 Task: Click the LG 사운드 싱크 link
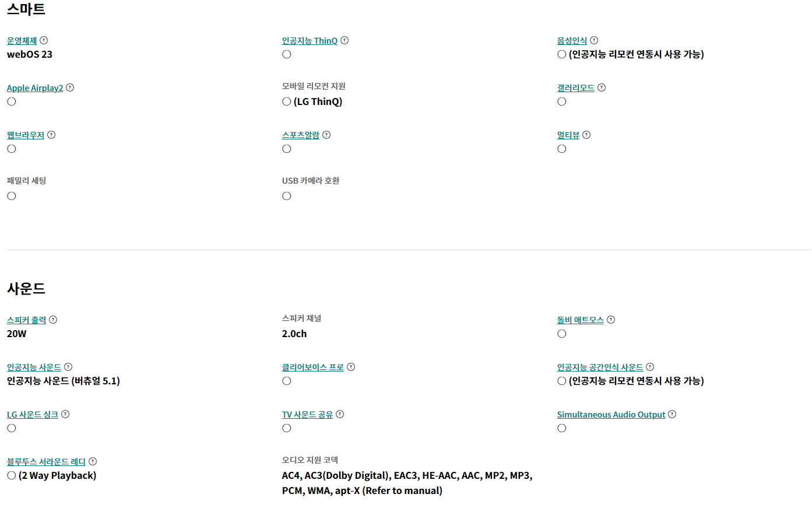[x=33, y=415]
